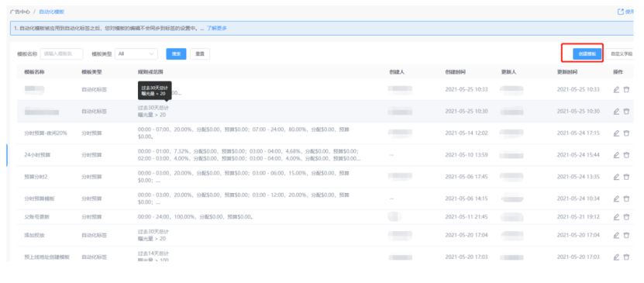Viewport: 644px width, 283px height.
Task: Click the 分时预算模板 template name
Action: pos(40,198)
